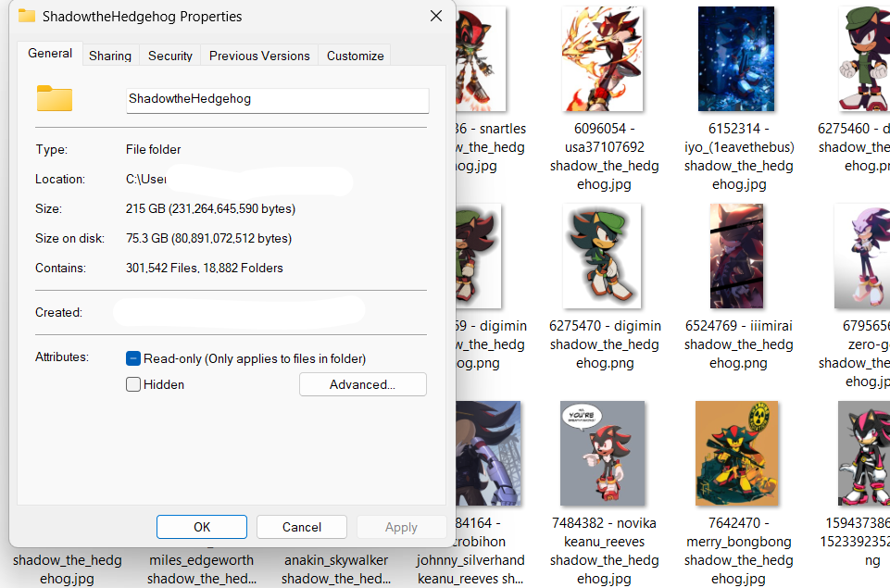Open the Advanced attributes dialog
The width and height of the screenshot is (890, 588).
tap(363, 384)
